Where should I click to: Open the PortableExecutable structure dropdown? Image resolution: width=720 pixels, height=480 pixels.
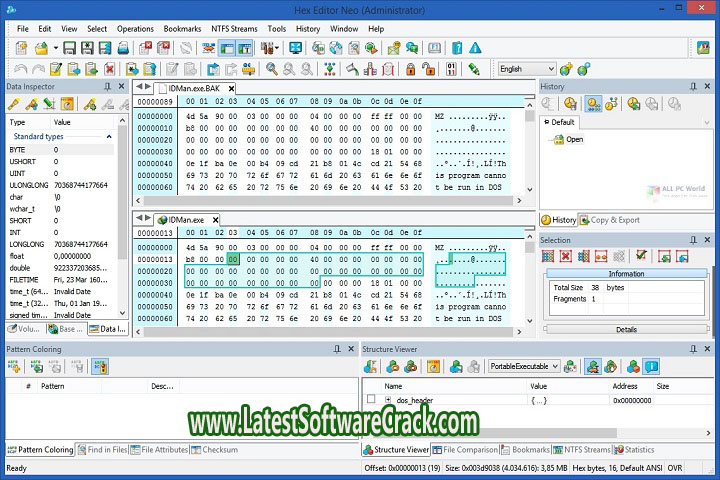pyautogui.click(x=554, y=367)
